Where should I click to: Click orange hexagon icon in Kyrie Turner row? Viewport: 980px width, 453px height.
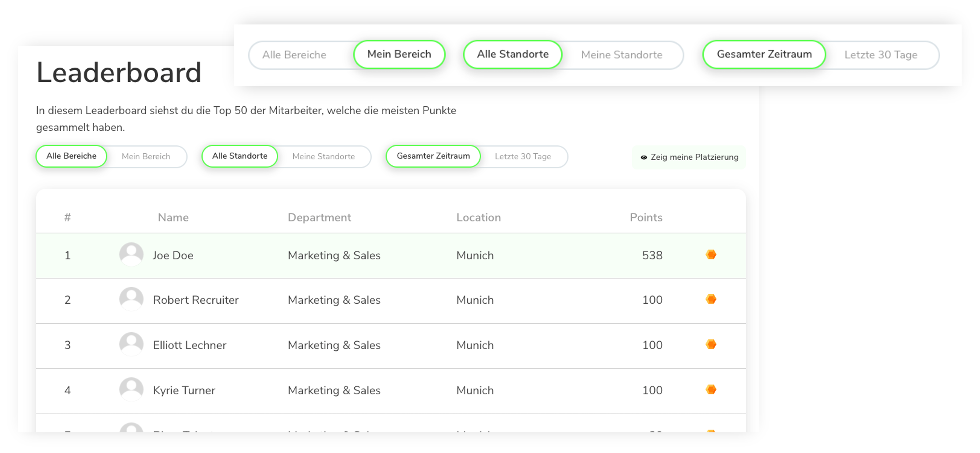click(711, 389)
